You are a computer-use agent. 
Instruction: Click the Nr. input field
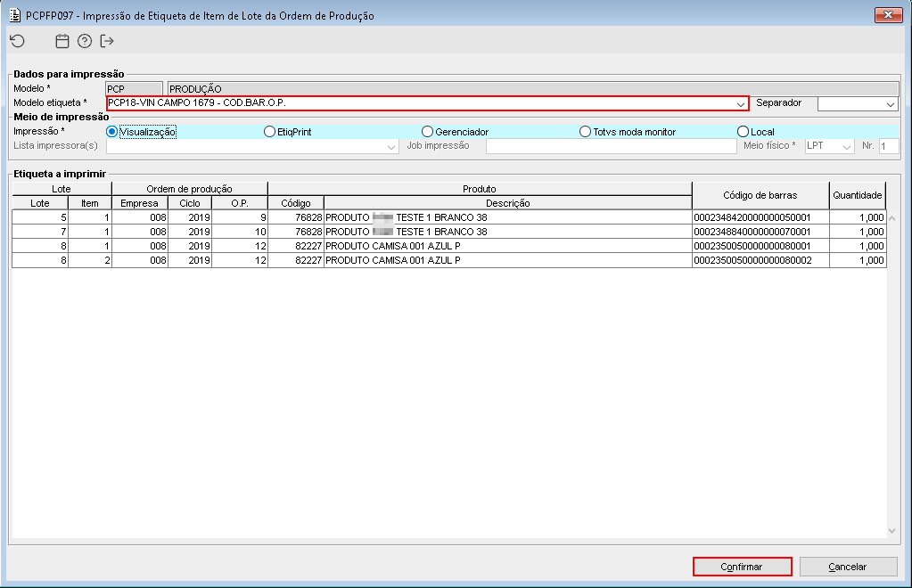889,146
